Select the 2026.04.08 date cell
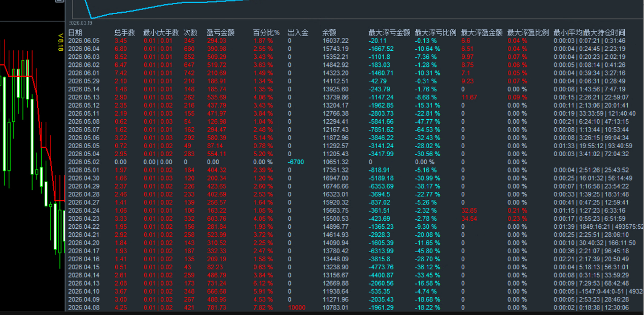The height and width of the screenshot is (315, 644). click(x=84, y=307)
